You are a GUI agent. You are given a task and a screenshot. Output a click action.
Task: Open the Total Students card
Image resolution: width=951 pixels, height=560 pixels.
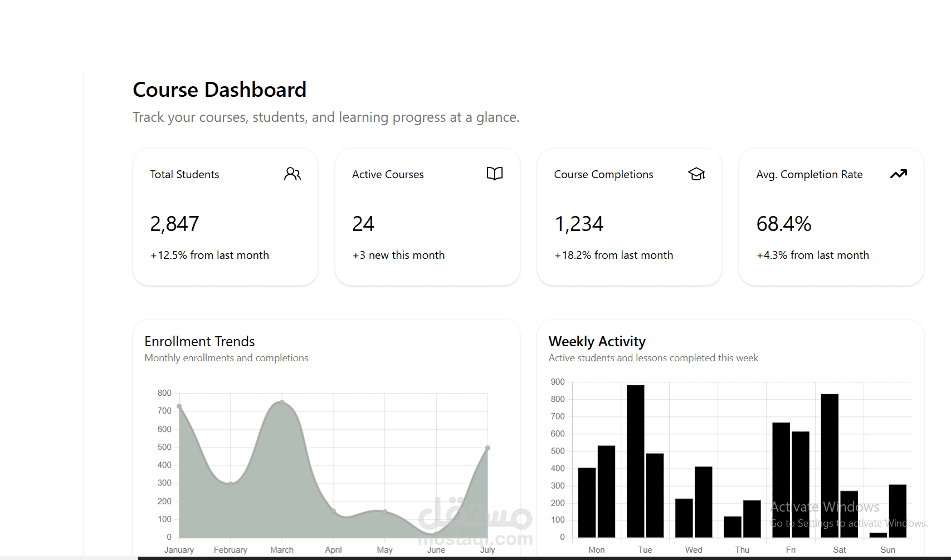click(x=225, y=217)
